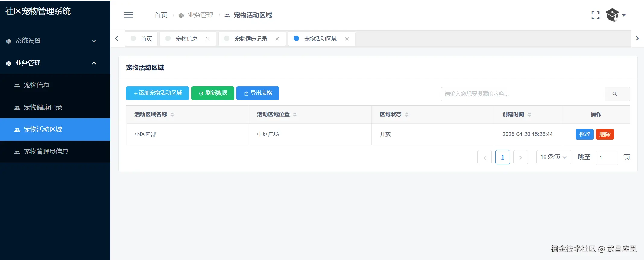This screenshot has height=260, width=644.
Task: Click the 社区宠物管理系统 title
Action: pos(38,11)
